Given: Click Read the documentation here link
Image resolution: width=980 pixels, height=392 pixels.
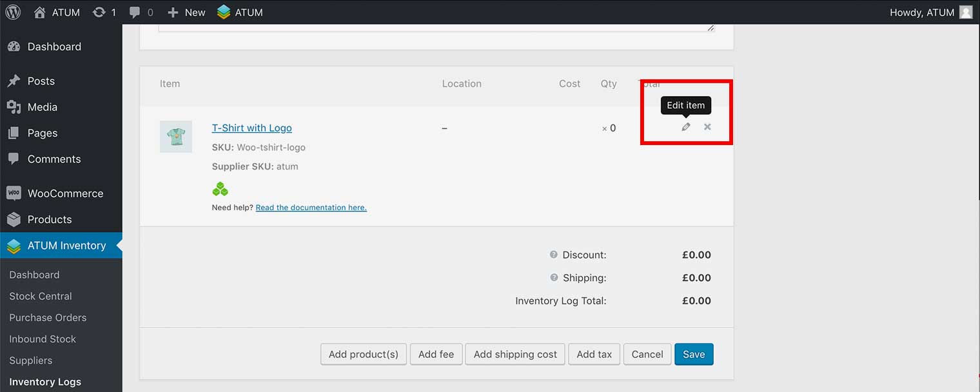Looking at the screenshot, I should click(x=311, y=208).
